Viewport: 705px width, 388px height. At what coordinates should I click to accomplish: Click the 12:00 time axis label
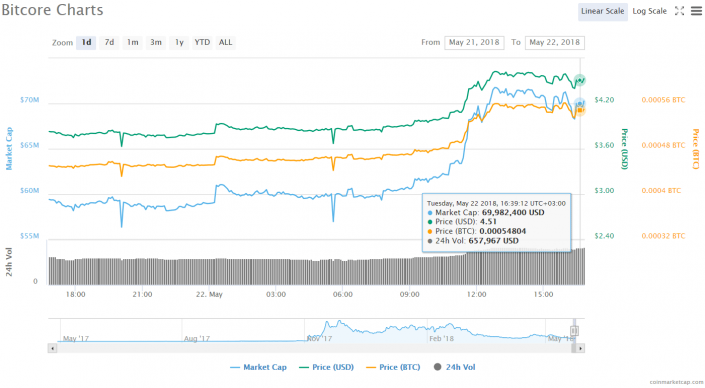pos(477,294)
